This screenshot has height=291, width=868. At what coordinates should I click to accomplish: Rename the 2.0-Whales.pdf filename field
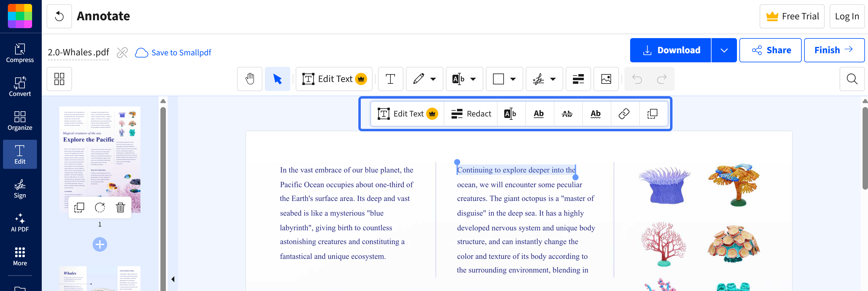click(x=78, y=52)
